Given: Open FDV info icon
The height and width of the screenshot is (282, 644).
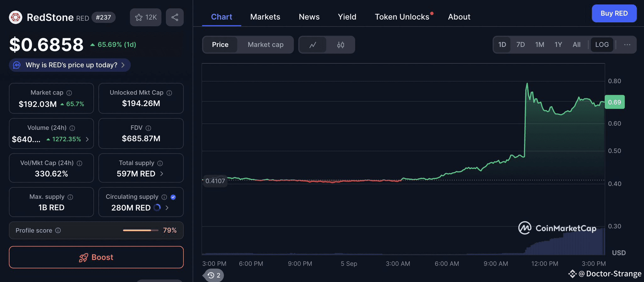Looking at the screenshot, I should (x=148, y=128).
